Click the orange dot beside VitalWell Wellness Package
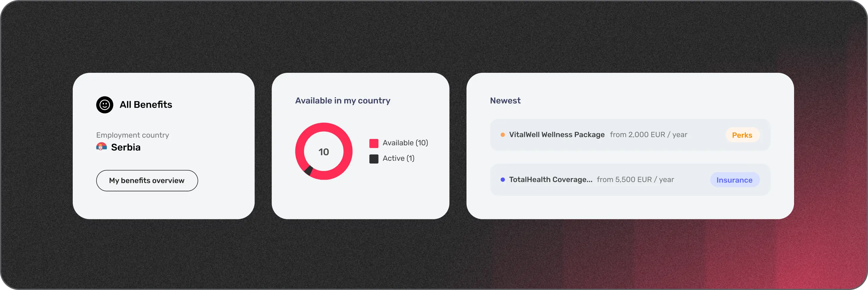This screenshot has height=290, width=868. point(502,135)
